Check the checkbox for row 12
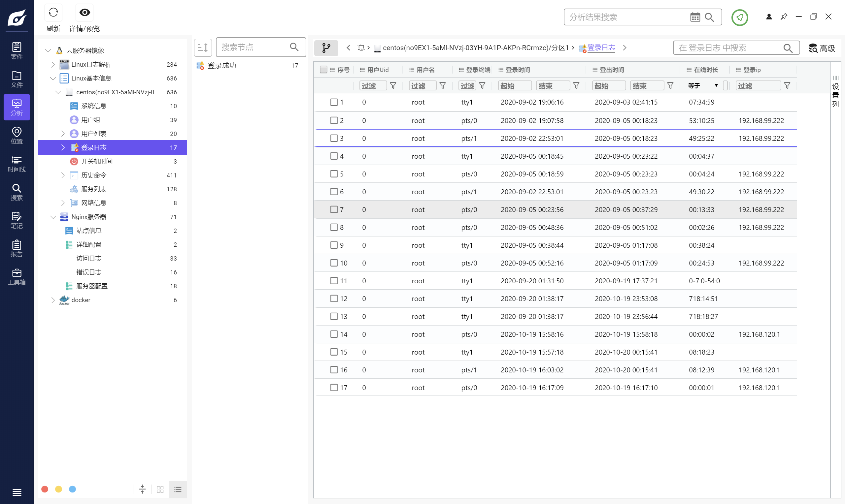 pos(334,298)
